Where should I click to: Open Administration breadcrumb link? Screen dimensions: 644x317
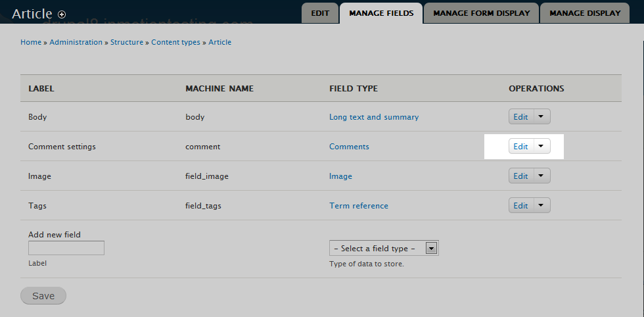coord(76,42)
